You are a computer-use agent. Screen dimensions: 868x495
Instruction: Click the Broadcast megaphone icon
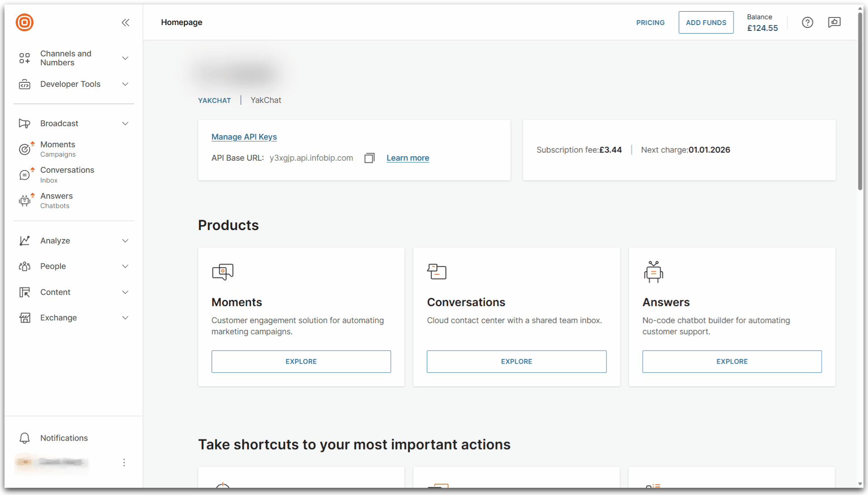pos(25,123)
